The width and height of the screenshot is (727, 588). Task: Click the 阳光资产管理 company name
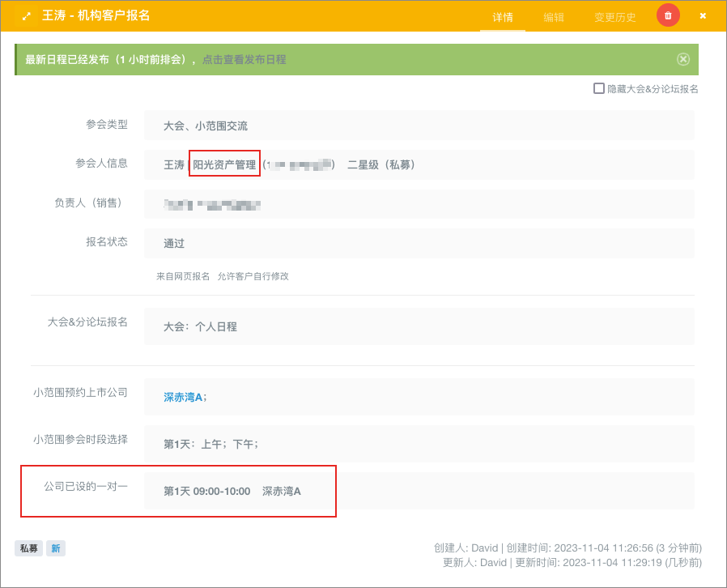[x=224, y=164]
